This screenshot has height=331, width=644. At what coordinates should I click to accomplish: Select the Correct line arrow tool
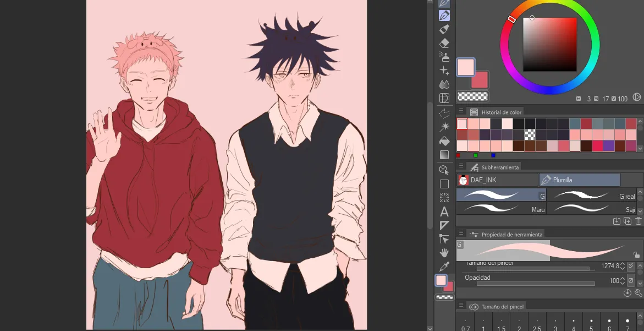pos(444,239)
